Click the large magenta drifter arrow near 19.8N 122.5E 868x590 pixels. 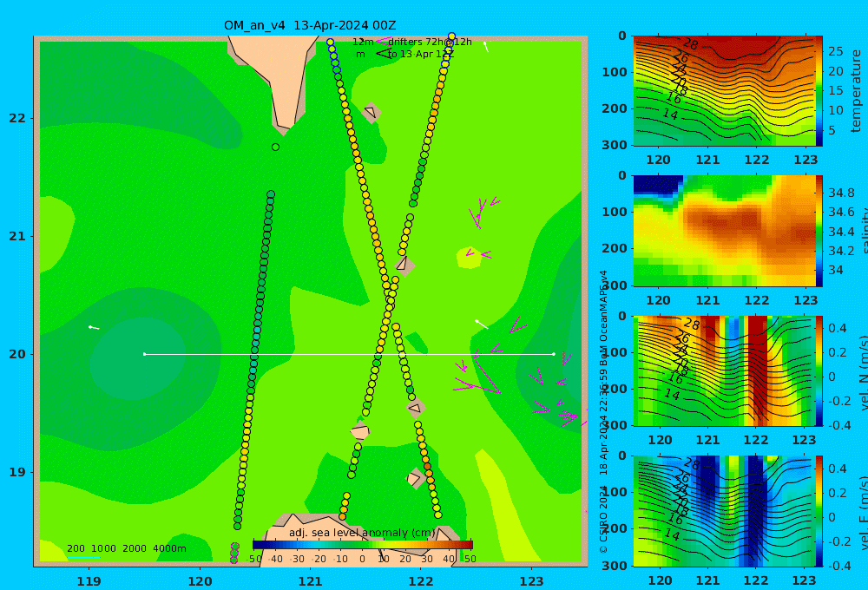tap(477, 378)
